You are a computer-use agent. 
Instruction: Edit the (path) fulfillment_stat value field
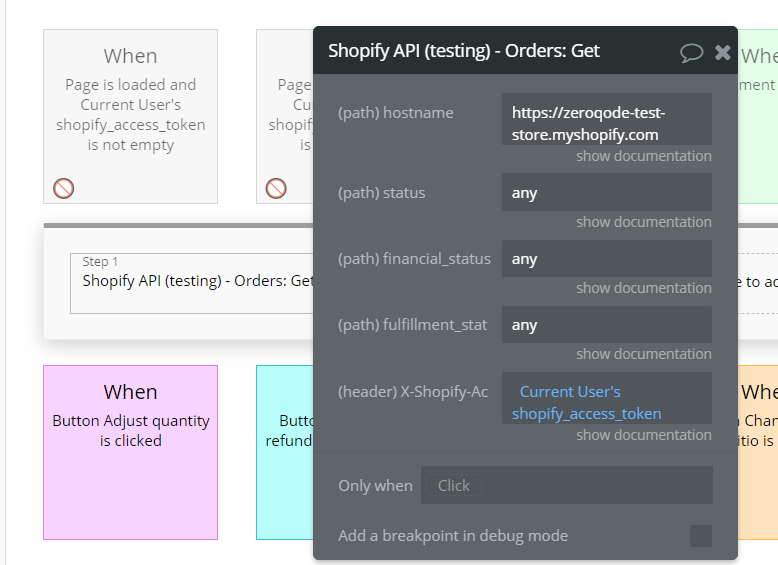[607, 324]
